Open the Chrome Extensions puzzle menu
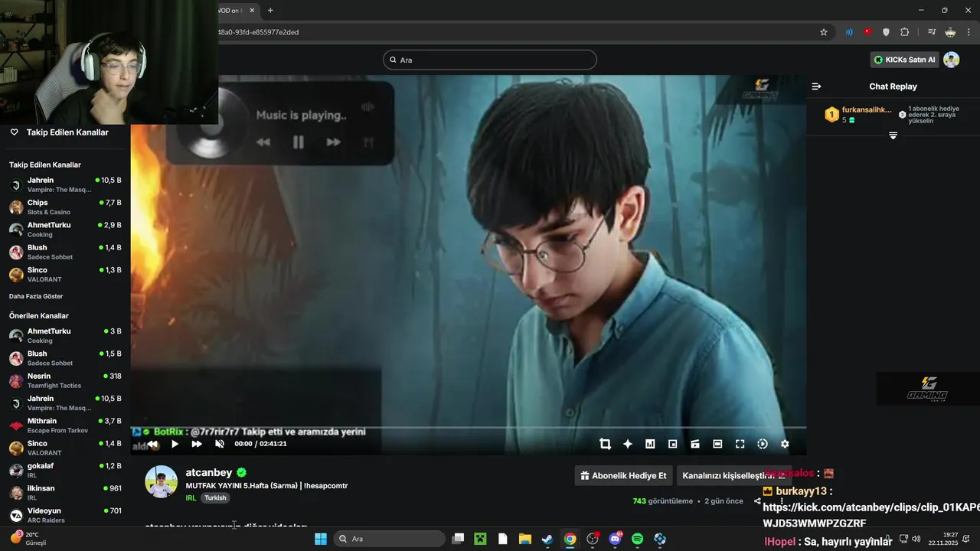This screenshot has height=551, width=980. (905, 32)
